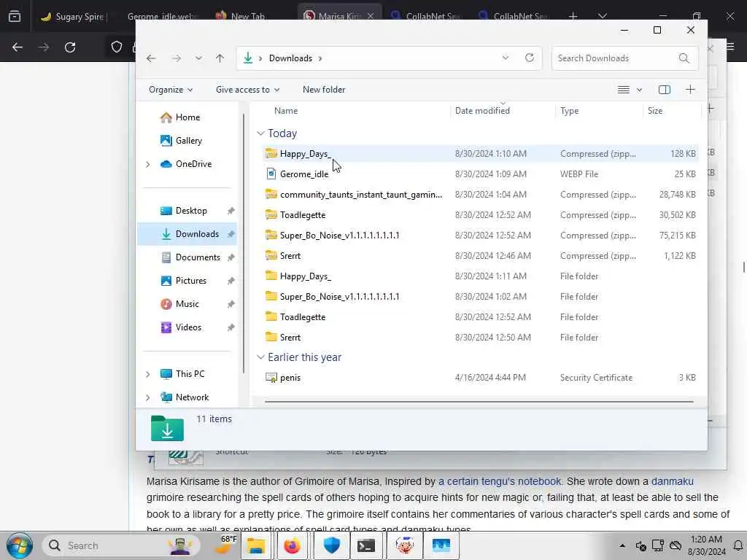Reload the browser page

click(70, 47)
